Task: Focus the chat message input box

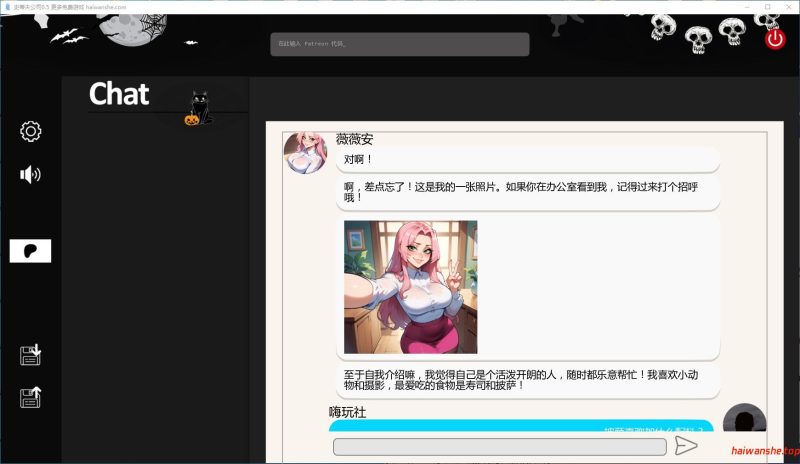Action: (499, 447)
